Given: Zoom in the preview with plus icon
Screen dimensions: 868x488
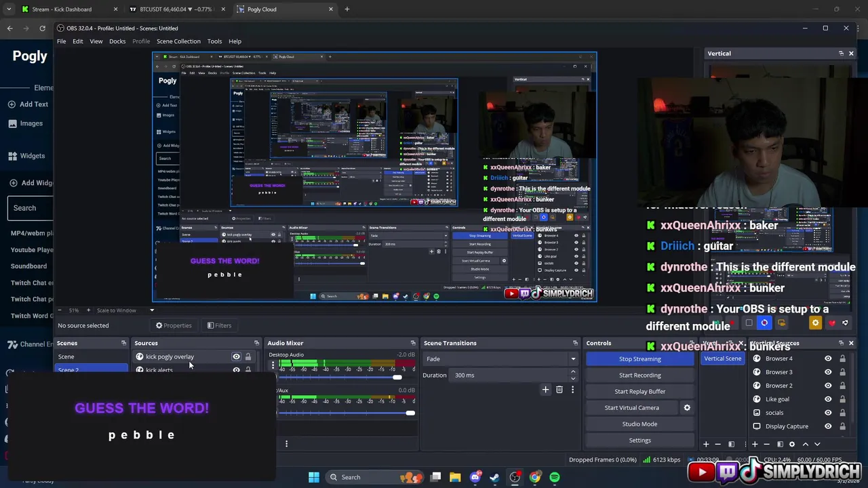Looking at the screenshot, I should pos(88,310).
